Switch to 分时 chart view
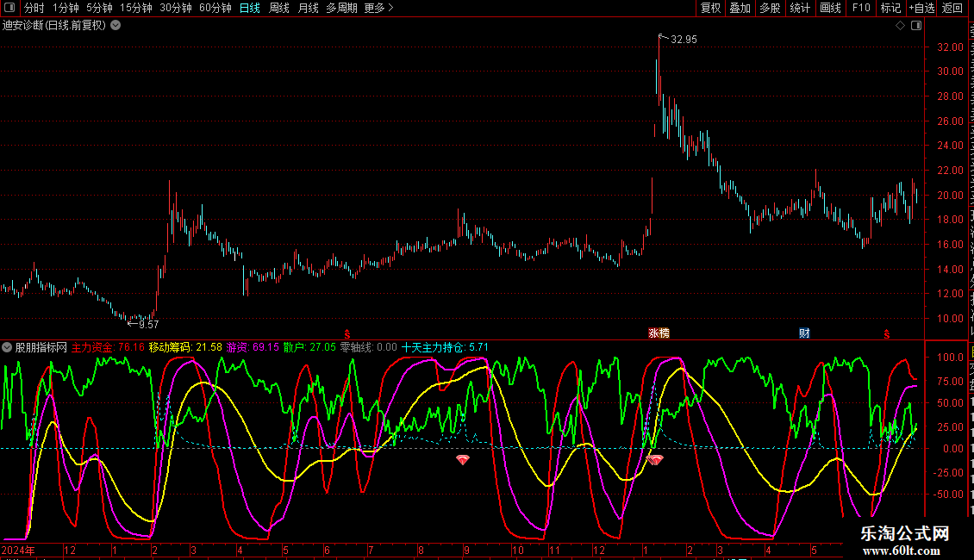The width and height of the screenshot is (974, 560). click(x=34, y=8)
